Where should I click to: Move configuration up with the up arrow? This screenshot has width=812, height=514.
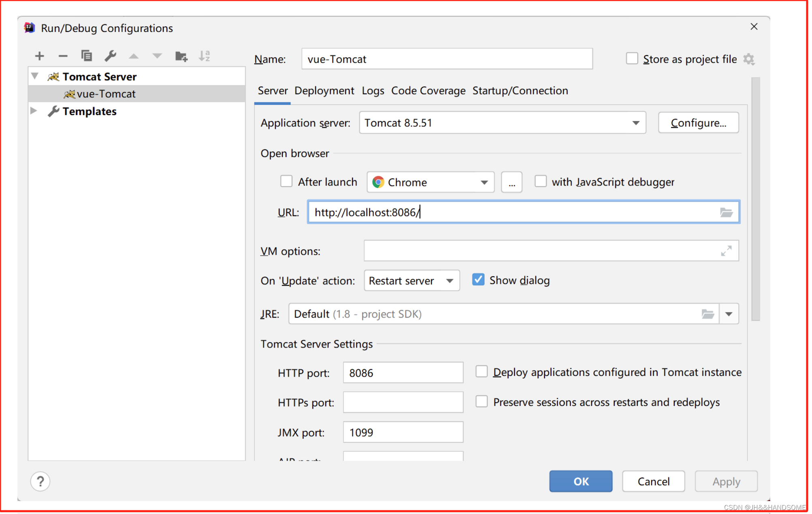click(x=134, y=56)
